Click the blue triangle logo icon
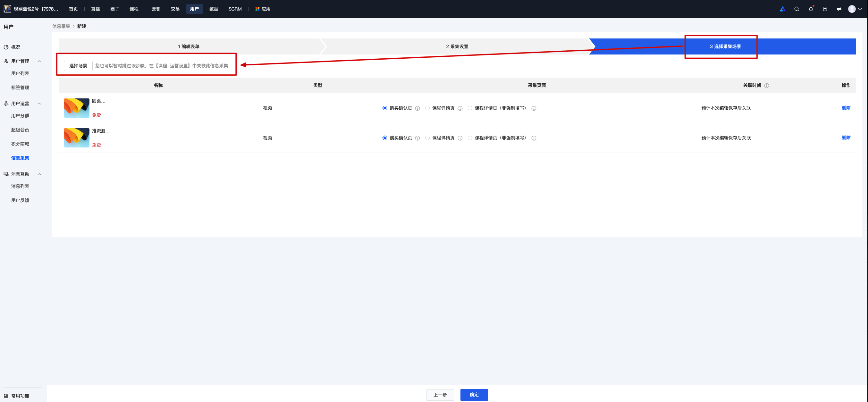868x402 pixels. 782,9
